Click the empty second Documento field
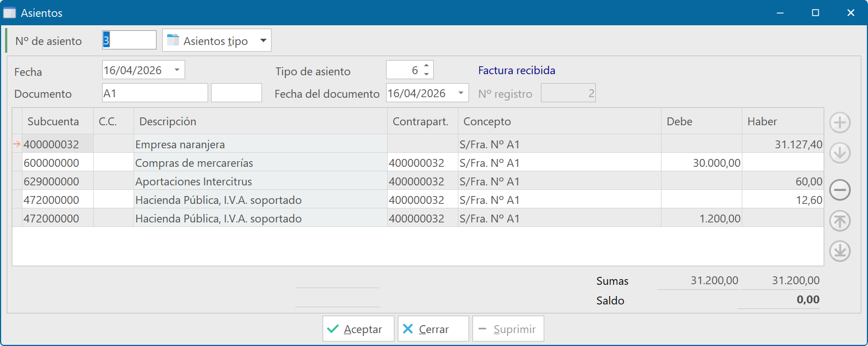The height and width of the screenshot is (346, 868). click(x=236, y=93)
